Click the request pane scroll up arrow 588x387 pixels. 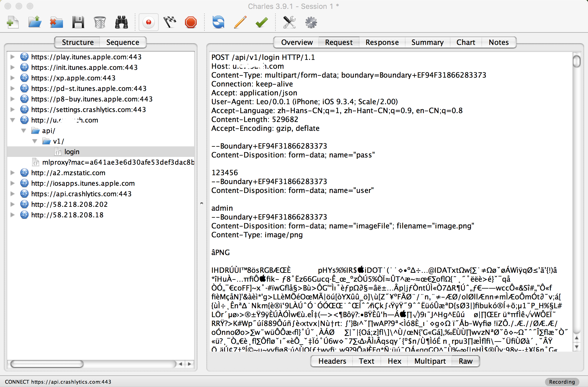click(x=577, y=338)
